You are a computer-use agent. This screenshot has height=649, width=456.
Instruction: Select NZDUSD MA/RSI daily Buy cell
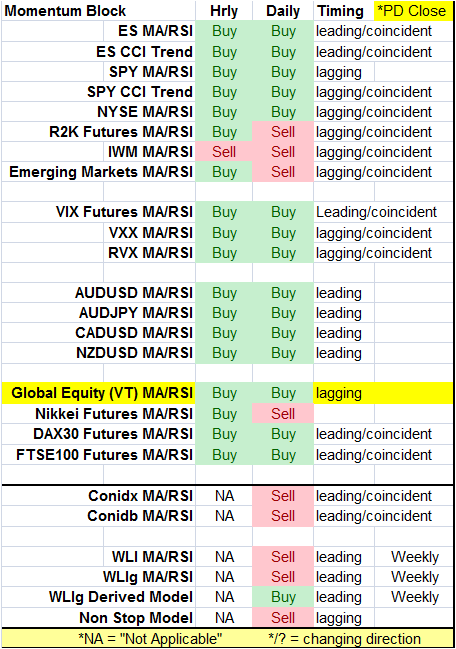coord(283,353)
